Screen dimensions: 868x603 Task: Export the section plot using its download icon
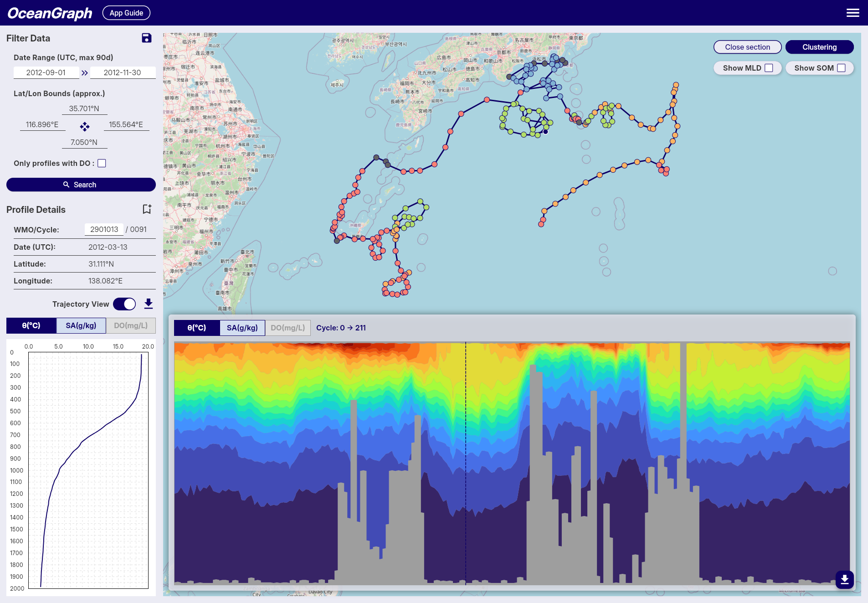[844, 580]
